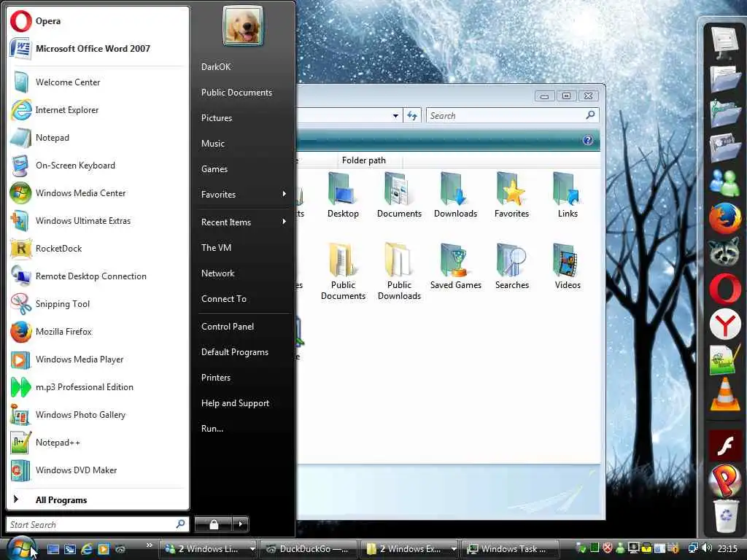Open the Saved Games folder

click(455, 267)
